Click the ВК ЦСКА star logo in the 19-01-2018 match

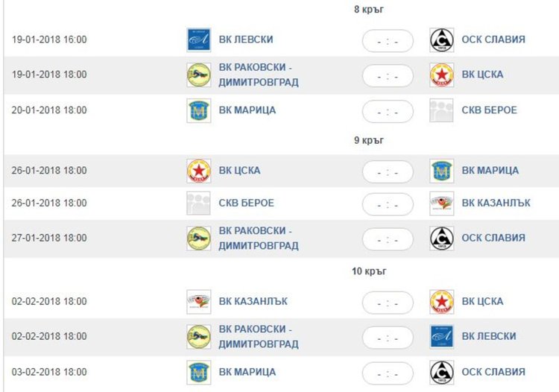(442, 75)
